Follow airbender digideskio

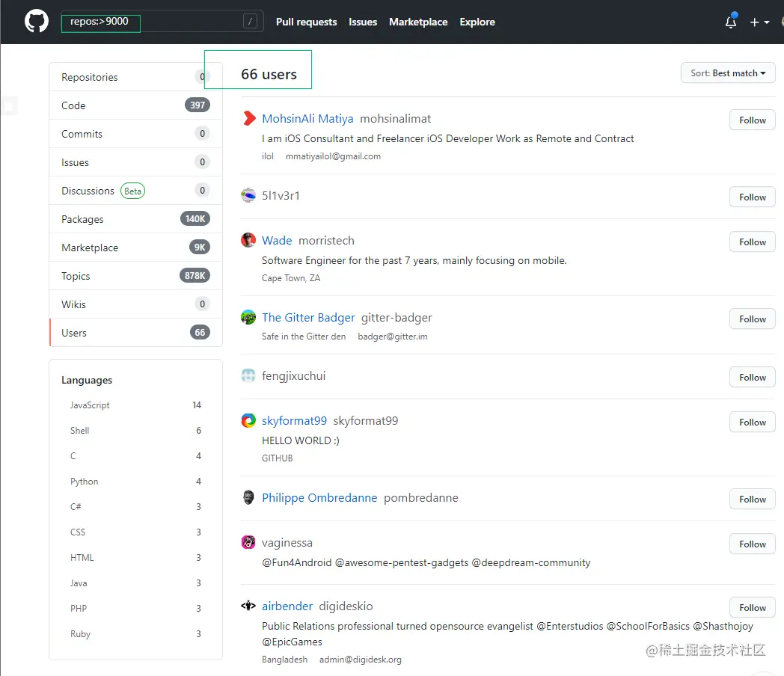point(752,607)
